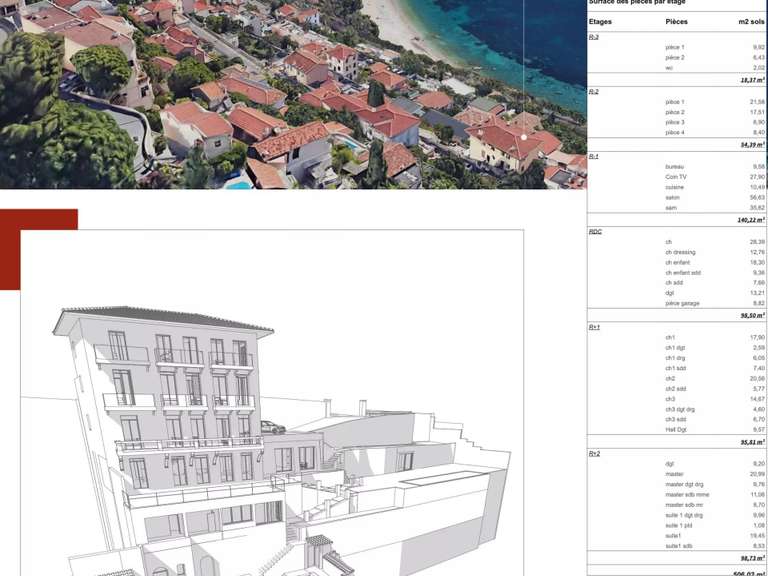Click the 'm2 sols' column header
The width and height of the screenshot is (768, 576).
pos(751,22)
